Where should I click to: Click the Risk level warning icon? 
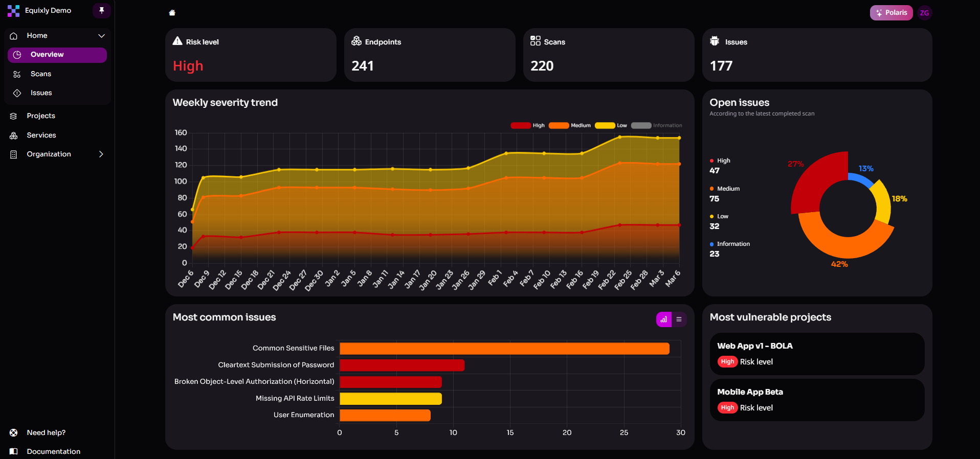click(177, 41)
